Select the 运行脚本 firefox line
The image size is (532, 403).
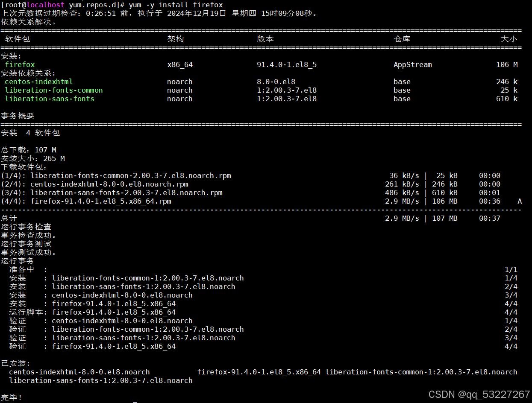coord(94,312)
